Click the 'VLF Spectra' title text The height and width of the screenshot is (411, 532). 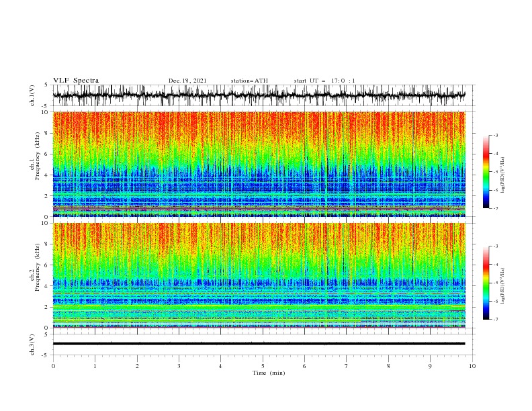click(x=76, y=81)
